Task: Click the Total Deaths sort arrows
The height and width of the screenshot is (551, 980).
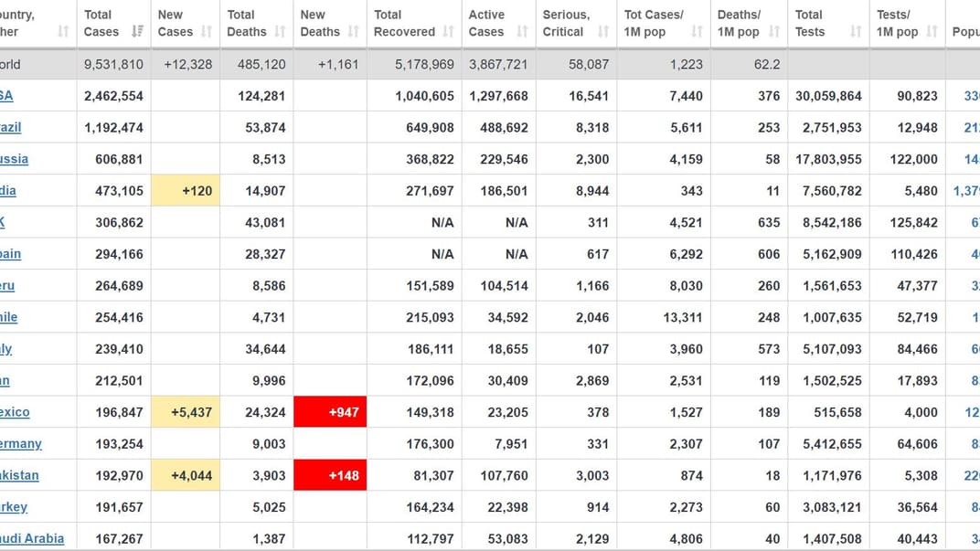Action: (280, 32)
